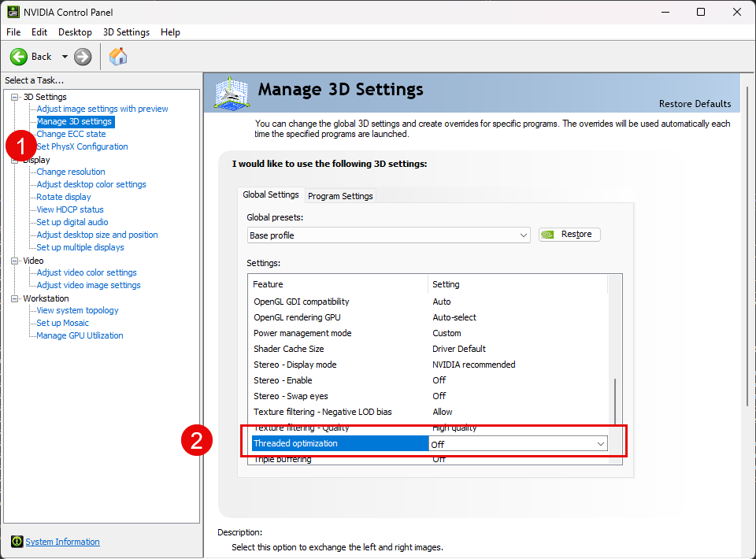Click the NVIDIA Control Panel title icon

(13, 12)
